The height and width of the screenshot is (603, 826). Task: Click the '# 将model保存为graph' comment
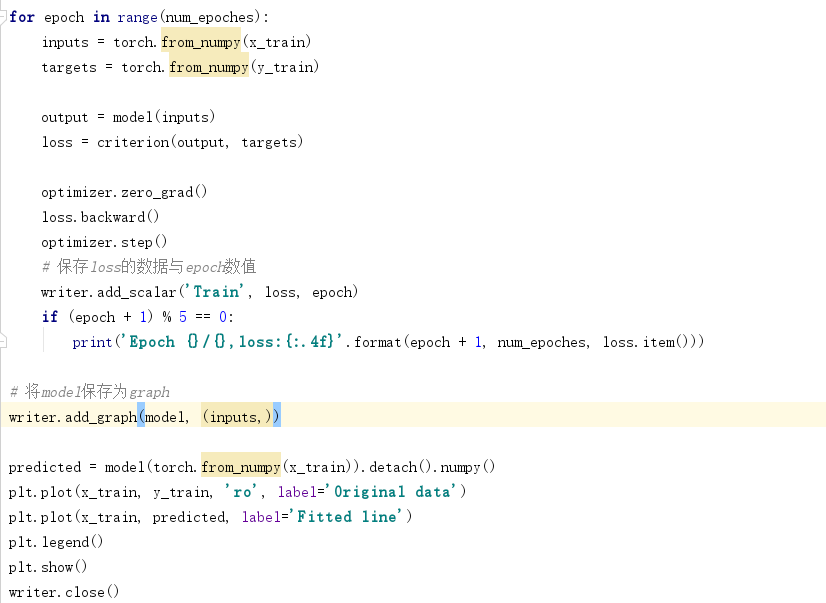tap(90, 392)
